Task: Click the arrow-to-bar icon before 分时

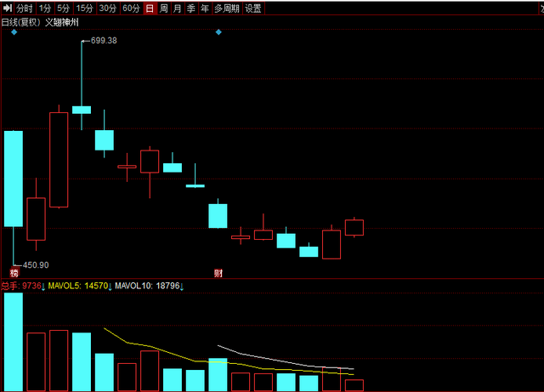Action: pyautogui.click(x=8, y=8)
